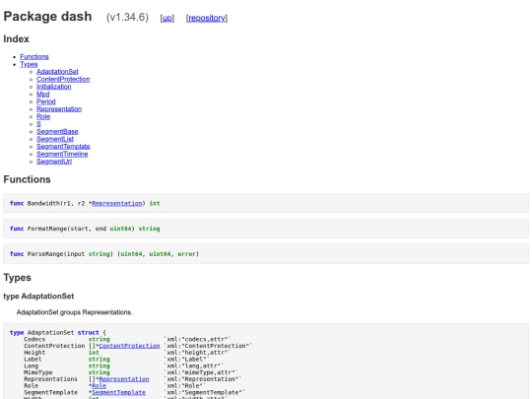Click 'AdaptationSet groups Representations.' description
This screenshot has width=532, height=399.
click(74, 312)
